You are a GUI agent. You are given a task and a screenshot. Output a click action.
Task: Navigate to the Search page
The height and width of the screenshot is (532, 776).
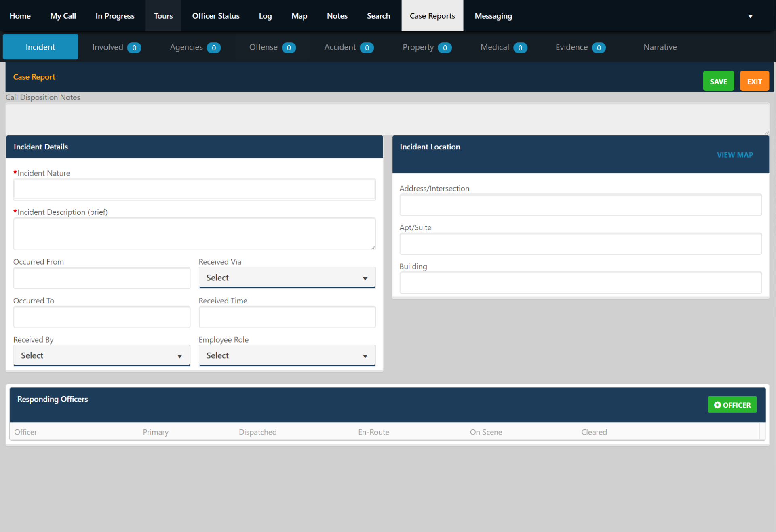[x=378, y=16]
